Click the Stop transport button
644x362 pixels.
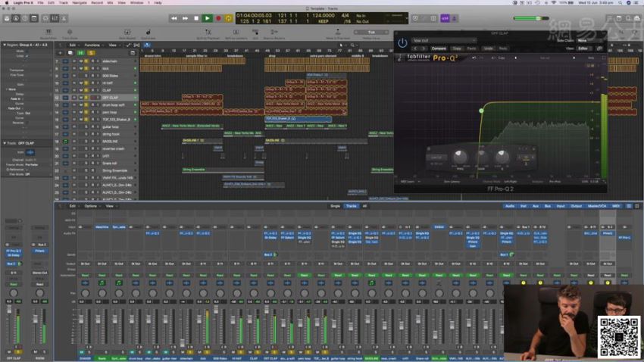pos(196,18)
